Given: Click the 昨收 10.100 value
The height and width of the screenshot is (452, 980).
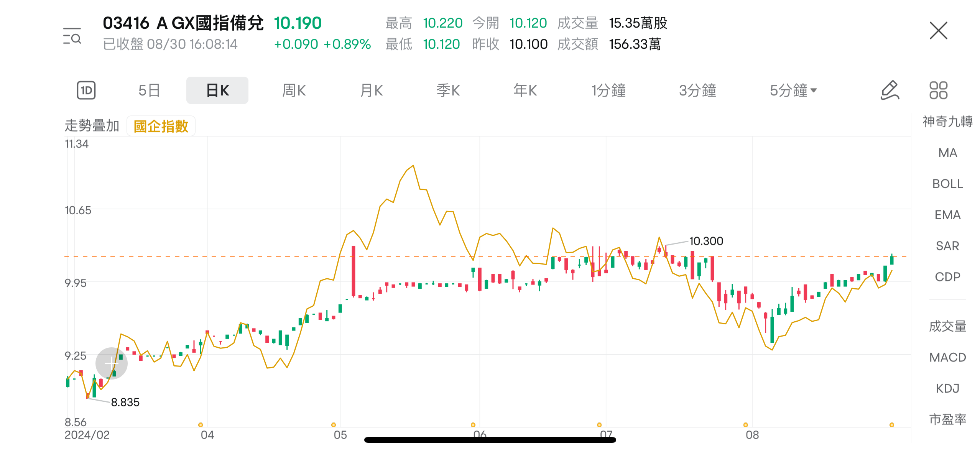Looking at the screenshot, I should 528,44.
